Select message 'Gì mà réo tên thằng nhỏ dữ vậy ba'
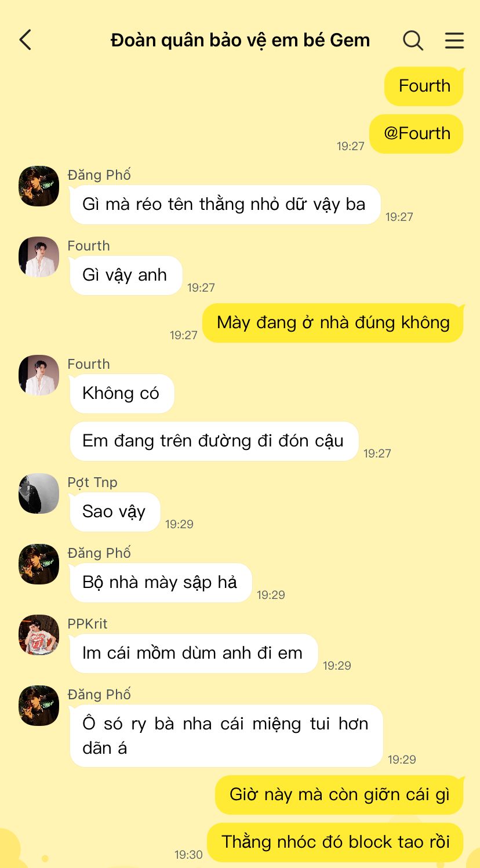 225,205
